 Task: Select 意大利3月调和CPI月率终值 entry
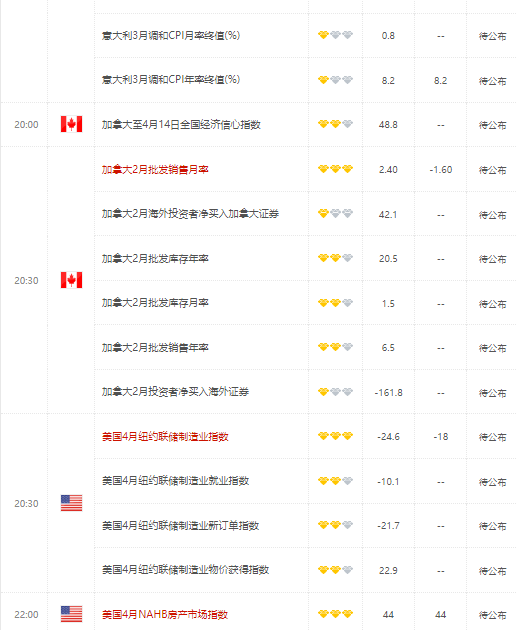point(171,35)
